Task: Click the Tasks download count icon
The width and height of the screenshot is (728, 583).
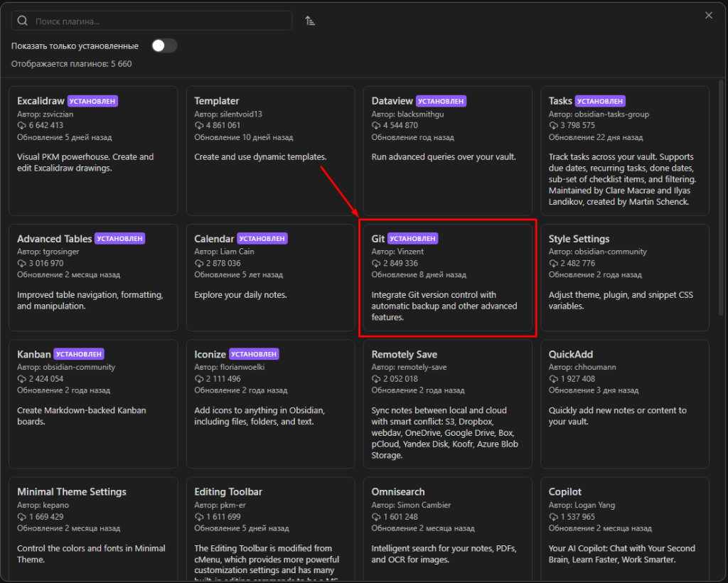Action: pyautogui.click(x=553, y=125)
